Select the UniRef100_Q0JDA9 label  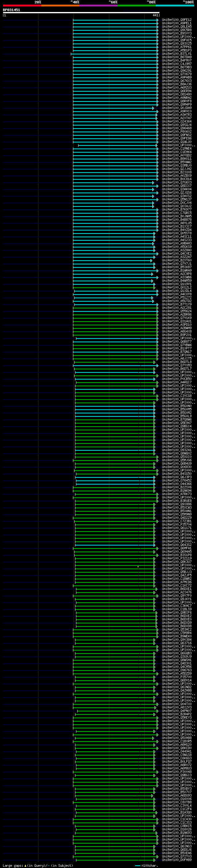[177, 108]
